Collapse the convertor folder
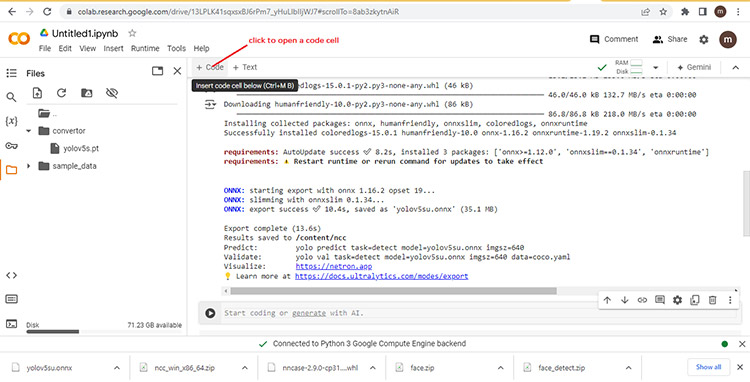 (28, 131)
